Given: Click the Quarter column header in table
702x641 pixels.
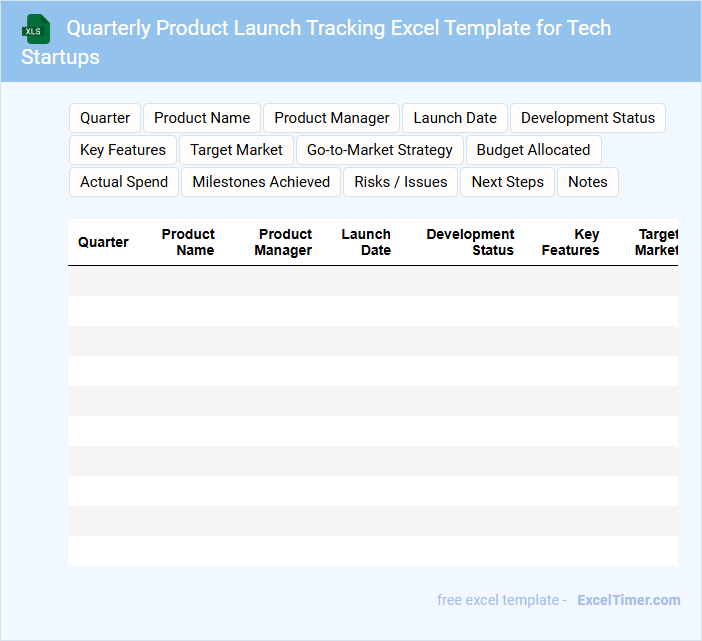Looking at the screenshot, I should point(103,242).
